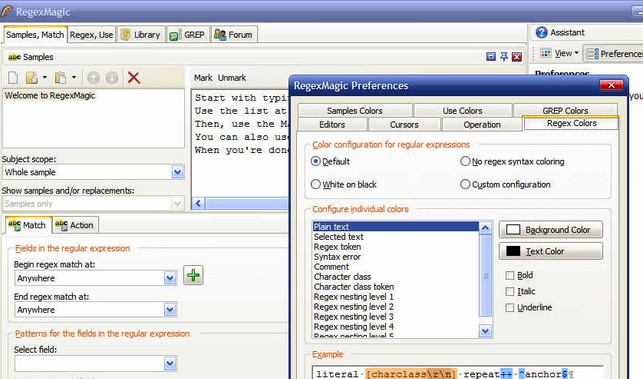Screen dimensions: 643x379
Task: Select Welcome to RegexMagic sample
Action: [x=50, y=96]
